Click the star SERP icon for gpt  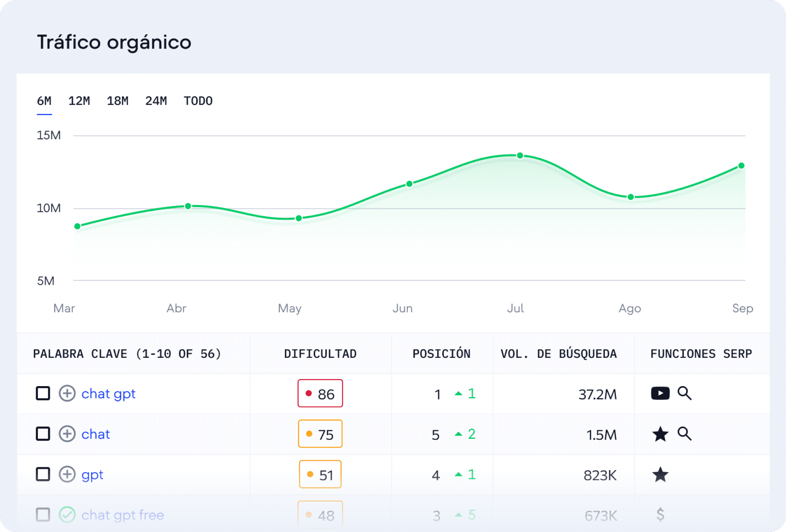660,474
